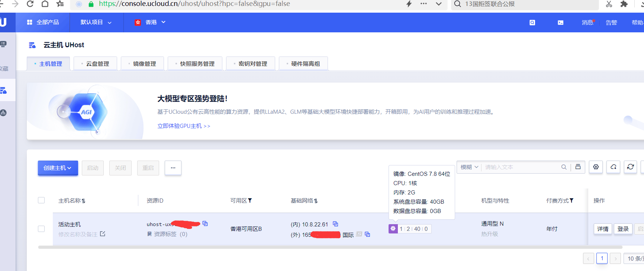Check the 活动主机 row checkbox
644x271 pixels.
click(x=41, y=229)
